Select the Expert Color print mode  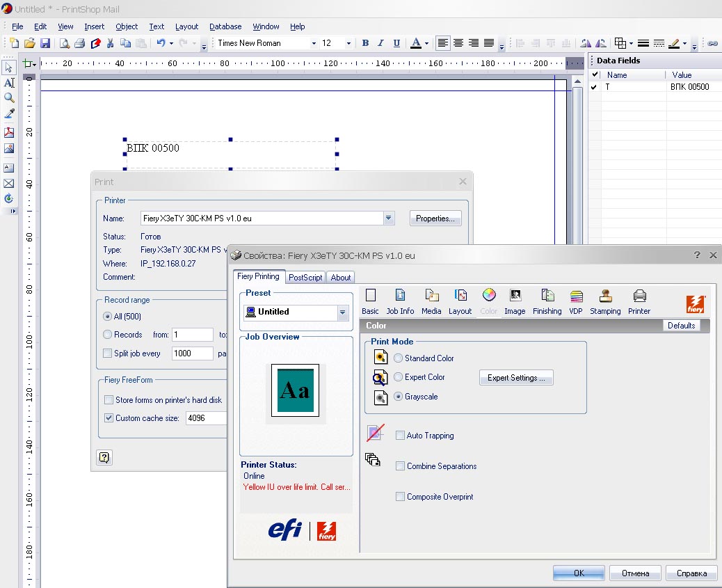click(x=399, y=377)
